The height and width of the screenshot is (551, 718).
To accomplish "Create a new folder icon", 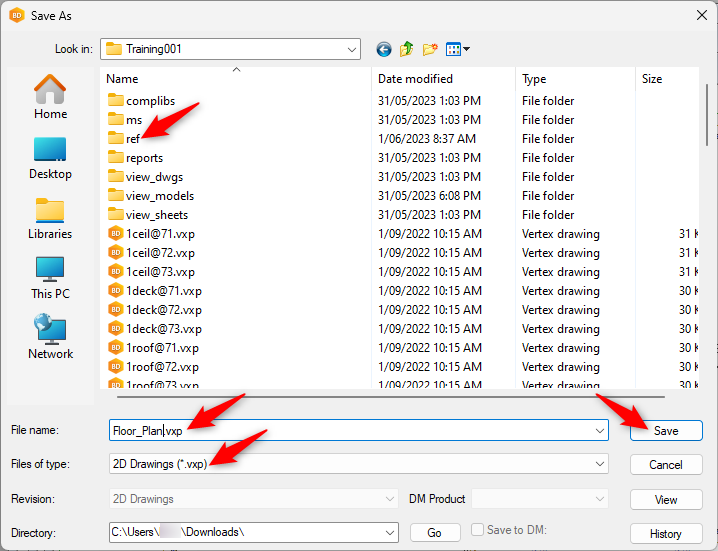I will pos(430,49).
